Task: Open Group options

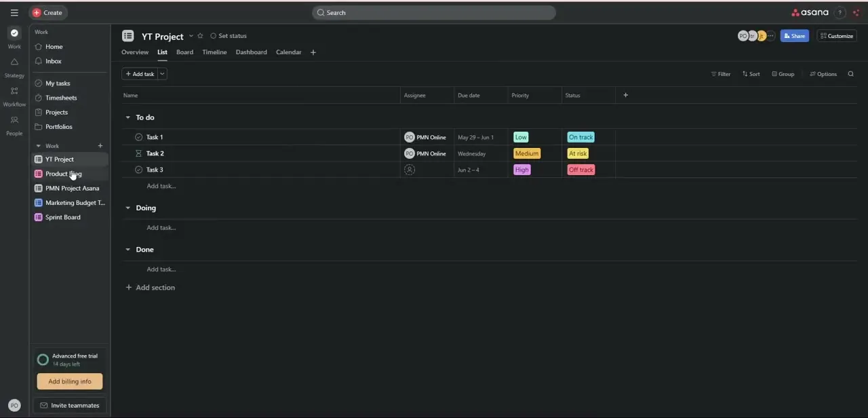Action: pyautogui.click(x=783, y=74)
